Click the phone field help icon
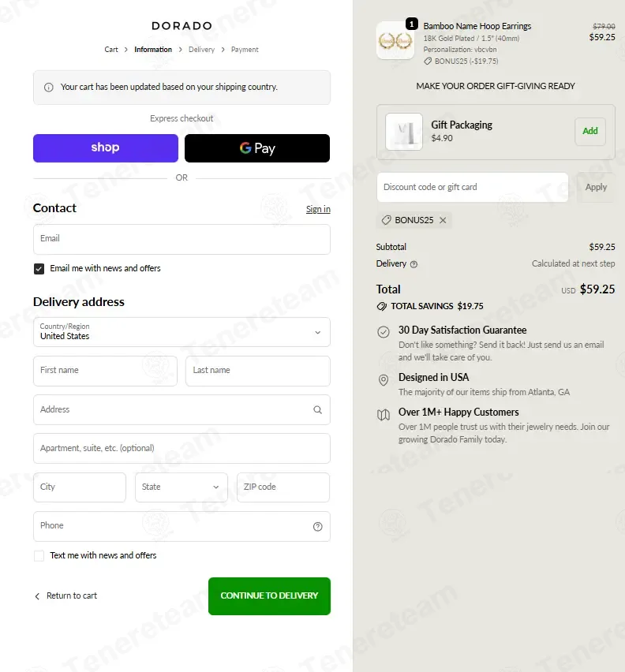The height and width of the screenshot is (672, 625). [317, 527]
